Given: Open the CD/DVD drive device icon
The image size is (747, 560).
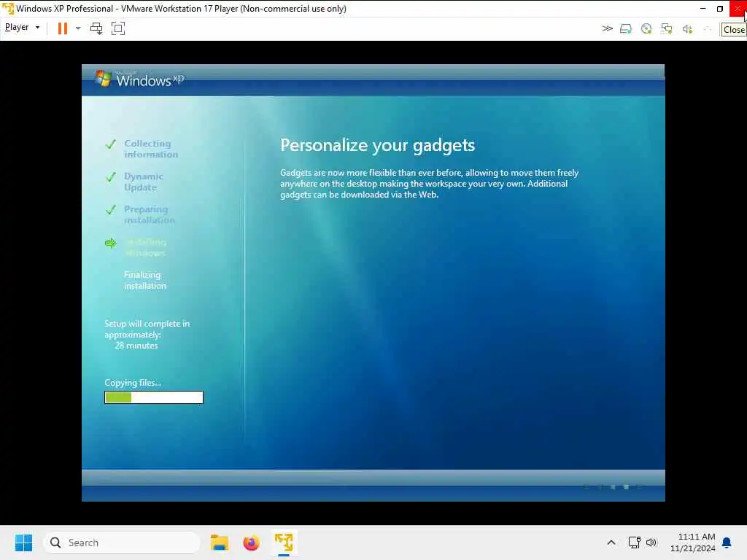Looking at the screenshot, I should click(646, 29).
